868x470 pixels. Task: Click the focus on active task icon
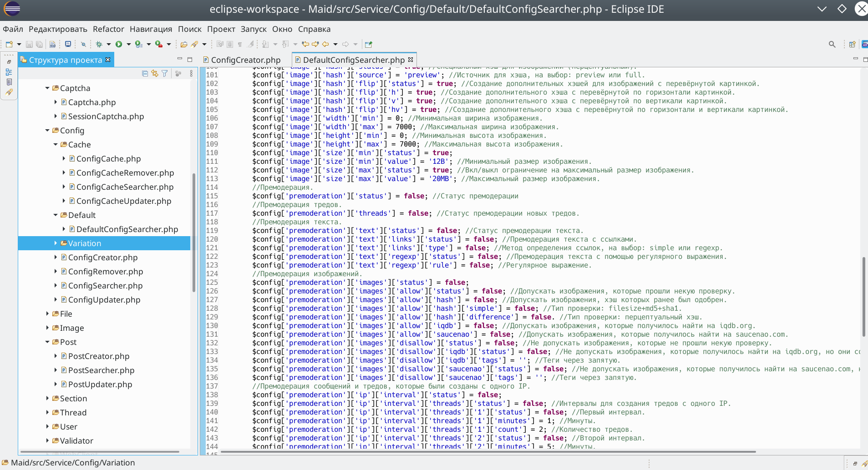(x=178, y=73)
